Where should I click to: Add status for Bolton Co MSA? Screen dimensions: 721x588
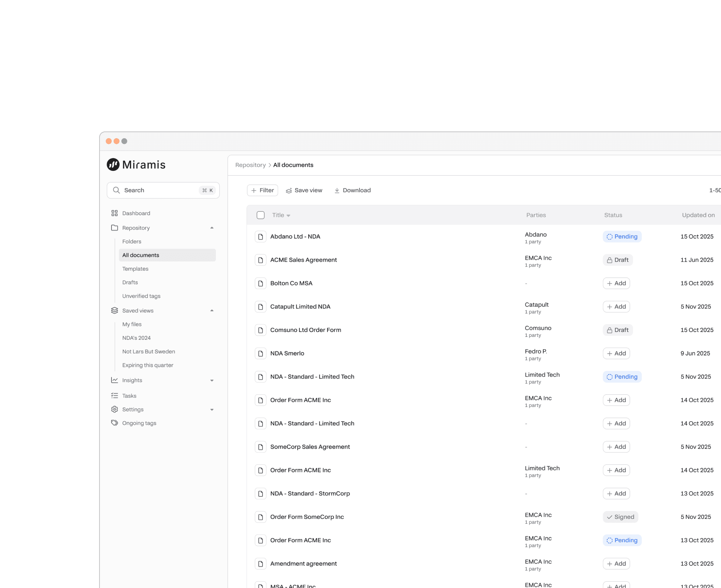tap(616, 283)
